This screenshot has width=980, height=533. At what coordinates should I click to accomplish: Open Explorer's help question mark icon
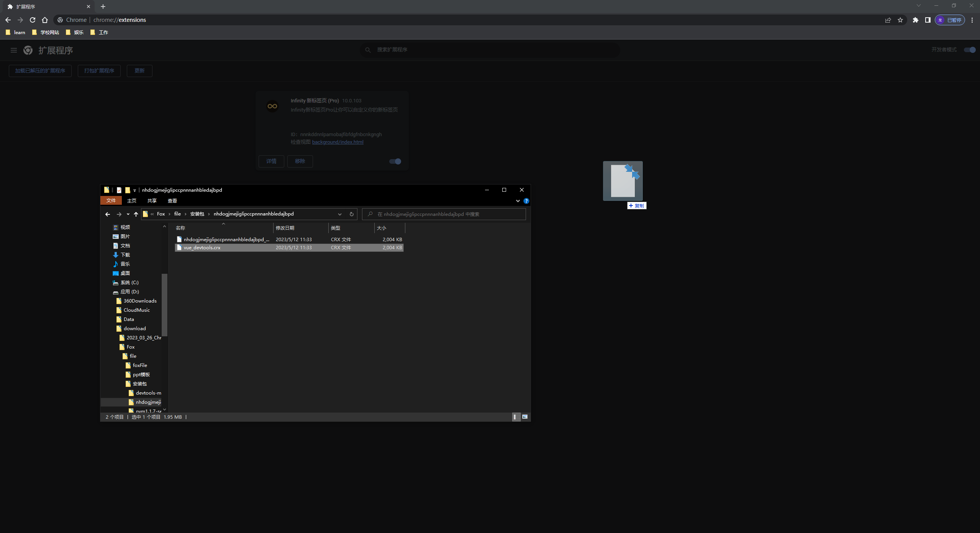tap(526, 201)
